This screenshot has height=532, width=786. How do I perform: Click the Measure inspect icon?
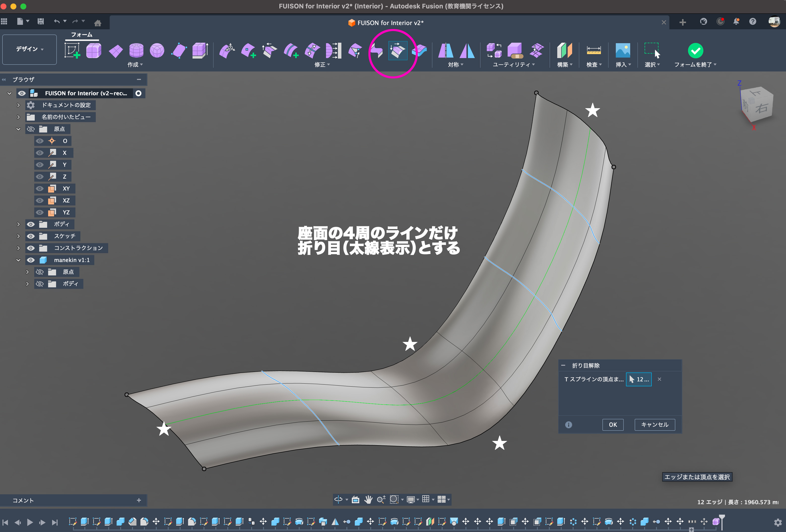tap(593, 51)
